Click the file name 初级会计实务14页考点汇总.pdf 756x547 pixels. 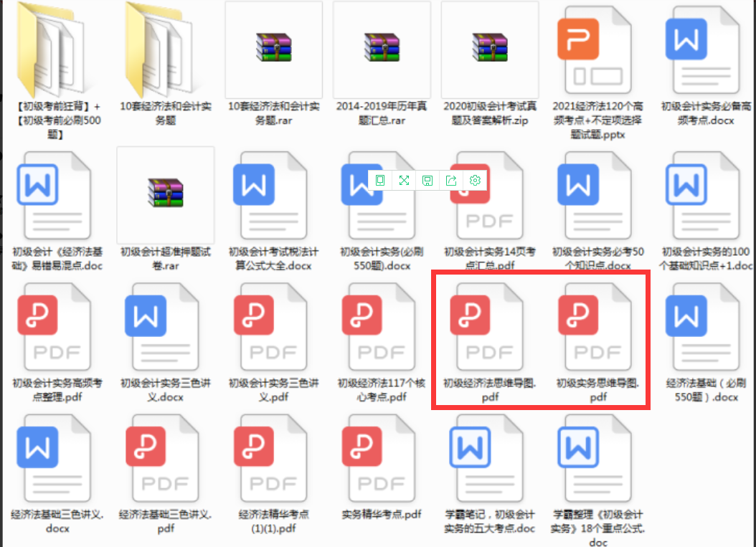coord(490,259)
